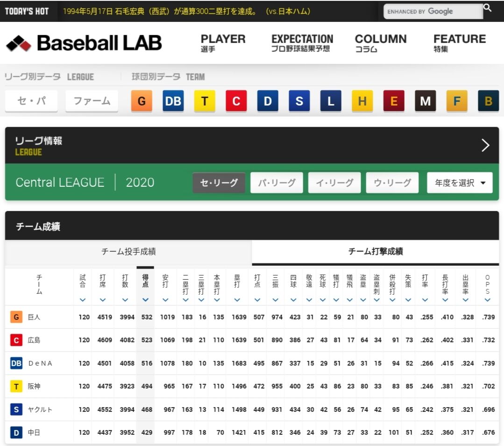The width and height of the screenshot is (504, 446).
Task: Click ヤクルト 打率 value .242
Action: pos(427,410)
